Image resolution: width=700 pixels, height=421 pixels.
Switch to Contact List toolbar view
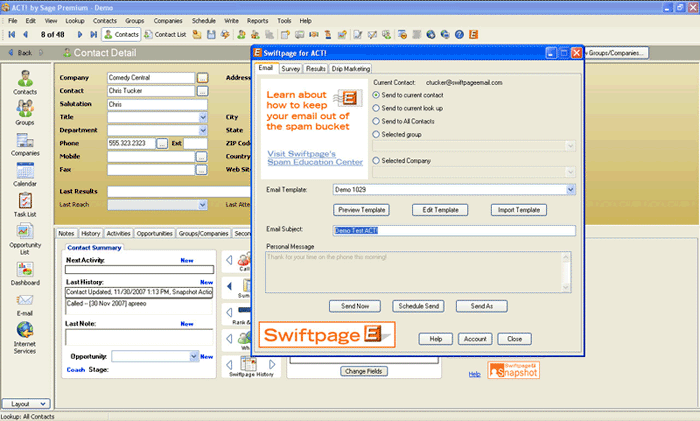165,34
